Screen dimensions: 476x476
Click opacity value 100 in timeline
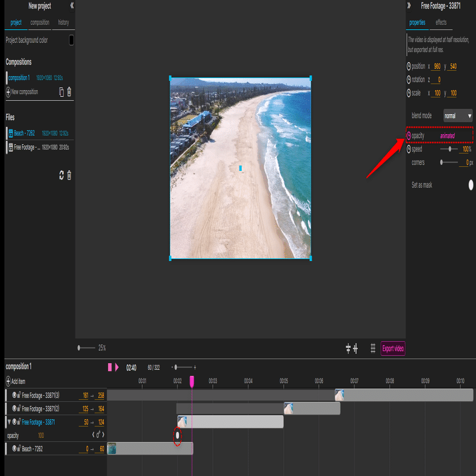(x=41, y=435)
